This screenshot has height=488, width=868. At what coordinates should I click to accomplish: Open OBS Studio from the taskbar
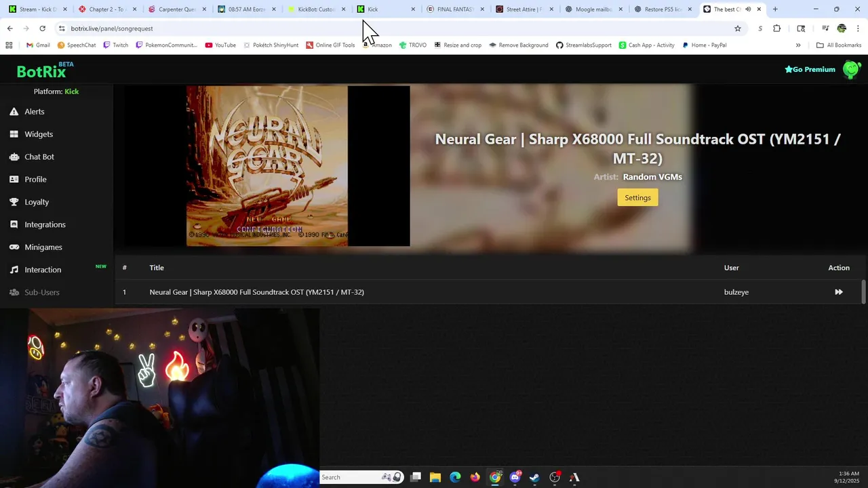[555, 477]
